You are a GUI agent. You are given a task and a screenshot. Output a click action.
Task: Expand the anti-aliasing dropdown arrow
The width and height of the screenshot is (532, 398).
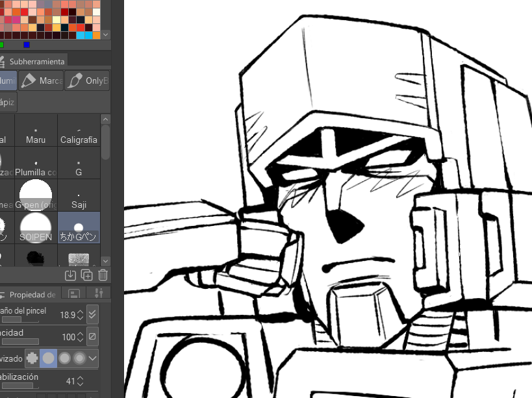(x=93, y=358)
